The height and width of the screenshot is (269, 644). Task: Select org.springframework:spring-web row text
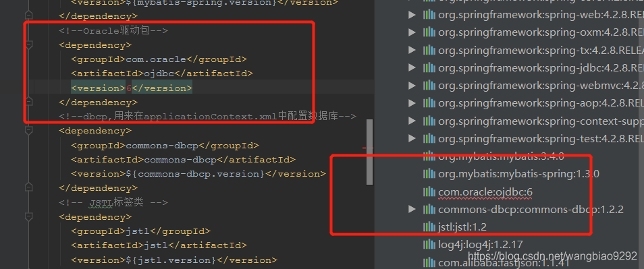pos(541,16)
